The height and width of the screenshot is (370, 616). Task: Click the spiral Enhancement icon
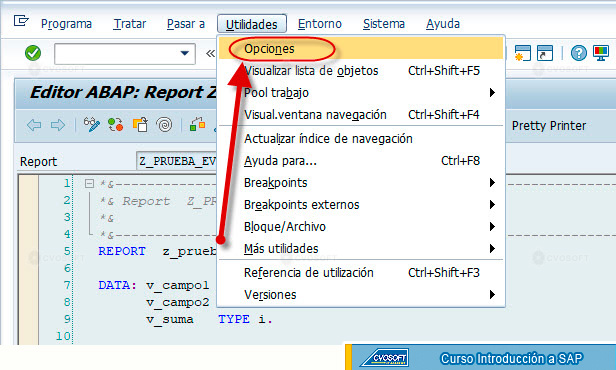[164, 125]
